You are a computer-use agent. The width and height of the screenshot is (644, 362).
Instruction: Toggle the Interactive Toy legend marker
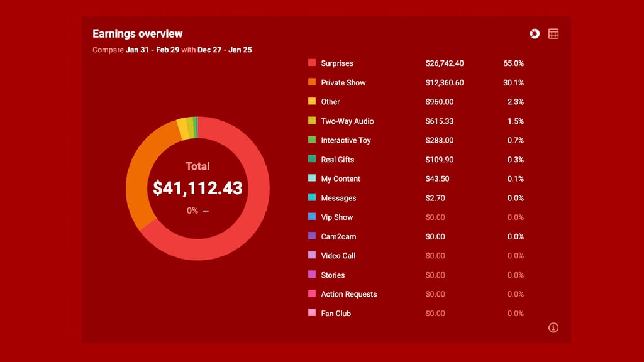click(x=312, y=140)
